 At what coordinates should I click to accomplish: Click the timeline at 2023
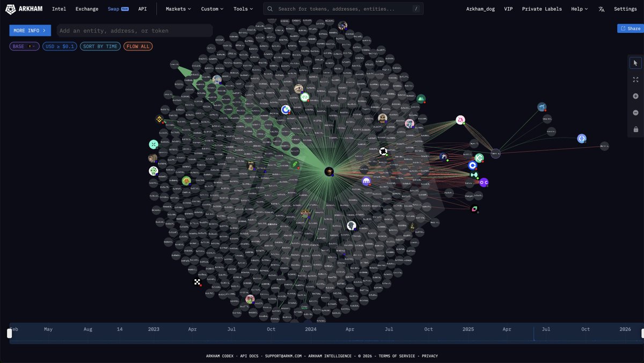[x=153, y=329]
